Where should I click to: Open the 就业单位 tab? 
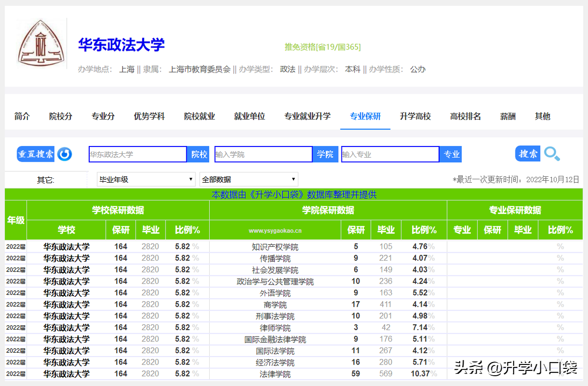pyautogui.click(x=249, y=116)
